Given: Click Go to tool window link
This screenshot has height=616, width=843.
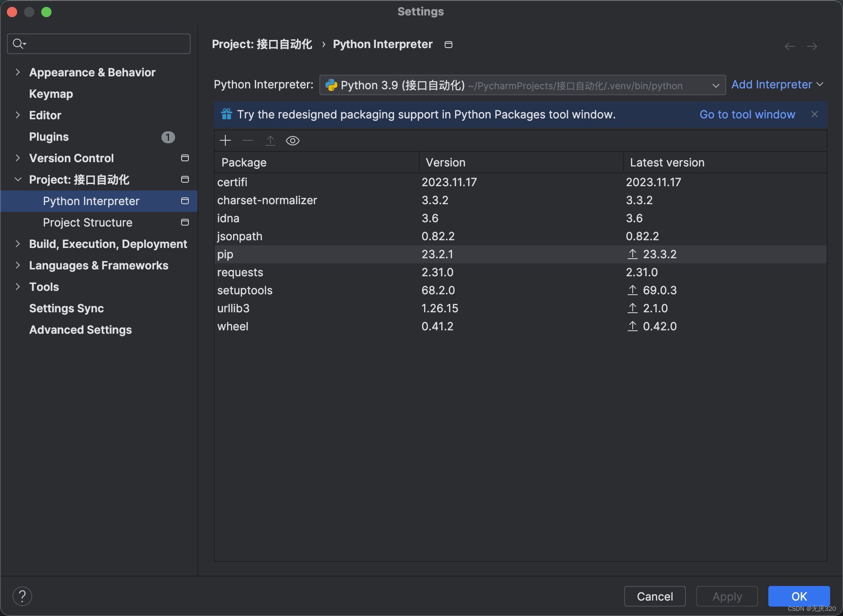Looking at the screenshot, I should 747,115.
